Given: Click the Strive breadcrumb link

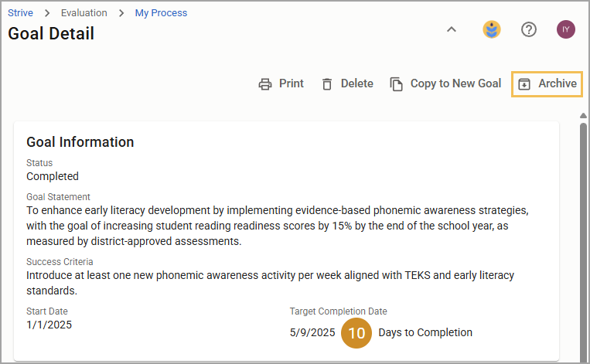Looking at the screenshot, I should click(20, 13).
